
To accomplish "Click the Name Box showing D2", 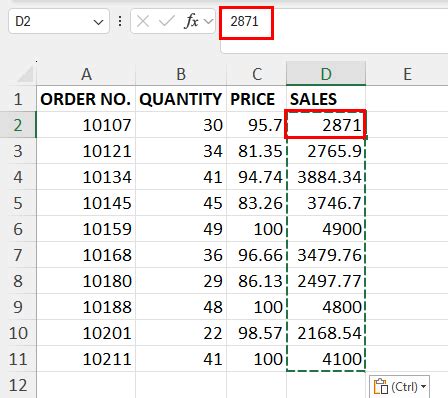I will (59, 22).
